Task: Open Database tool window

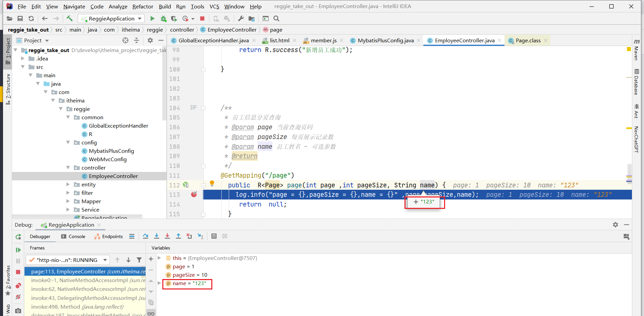Action: pos(636,82)
